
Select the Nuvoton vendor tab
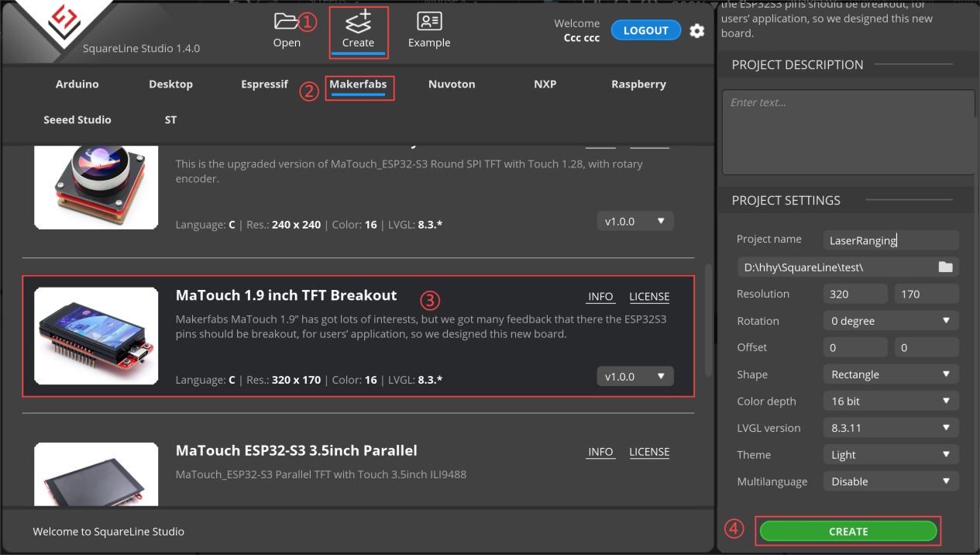coord(452,84)
